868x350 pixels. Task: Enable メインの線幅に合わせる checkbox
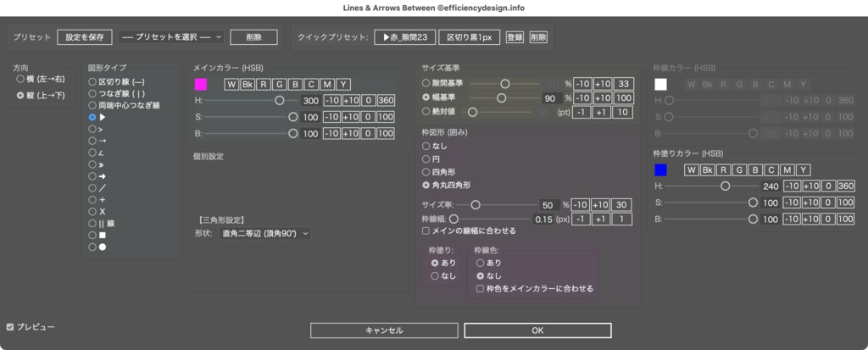(x=470, y=231)
